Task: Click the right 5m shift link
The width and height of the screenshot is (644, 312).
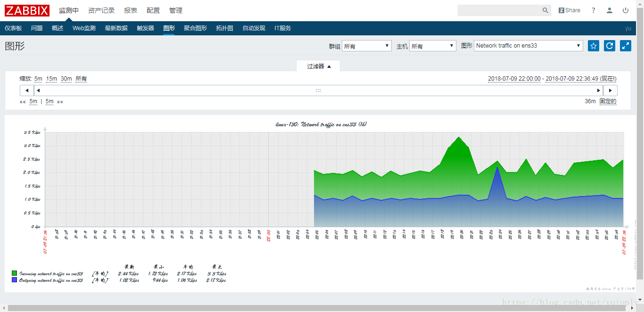Action: 50,101
